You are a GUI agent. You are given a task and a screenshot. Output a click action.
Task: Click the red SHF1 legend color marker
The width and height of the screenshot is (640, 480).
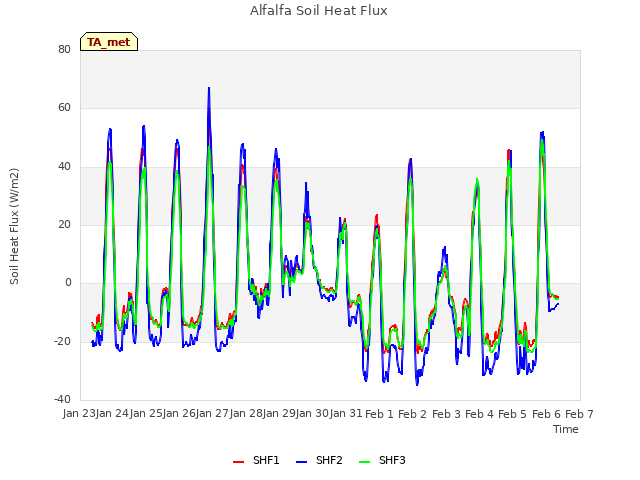point(238,462)
